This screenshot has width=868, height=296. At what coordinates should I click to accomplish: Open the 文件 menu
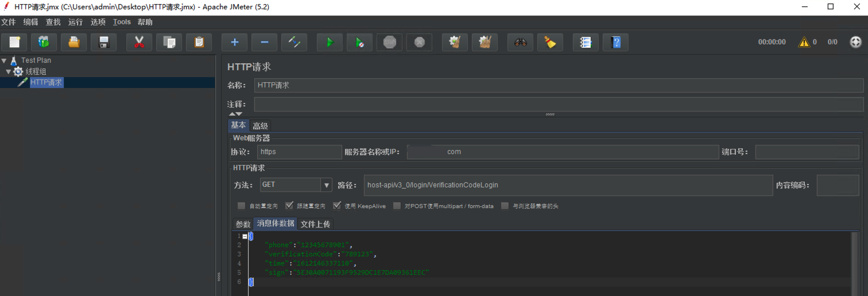pyautogui.click(x=8, y=22)
